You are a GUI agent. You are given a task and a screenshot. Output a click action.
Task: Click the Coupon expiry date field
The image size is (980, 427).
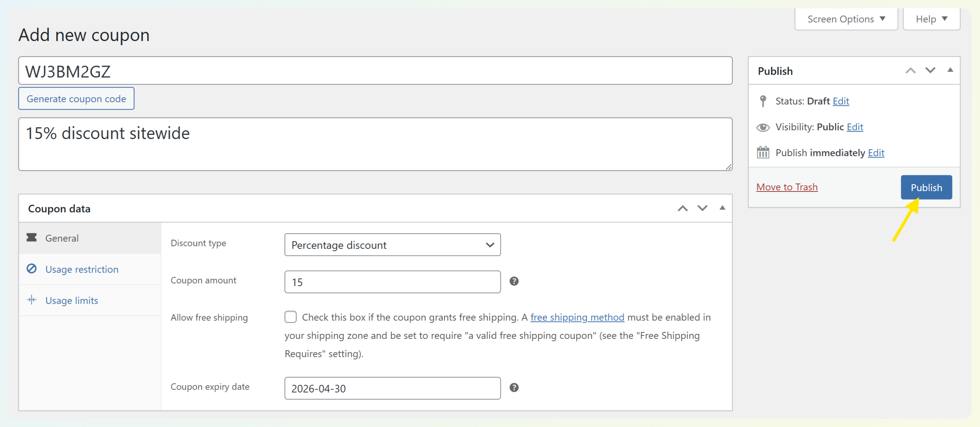coord(392,388)
